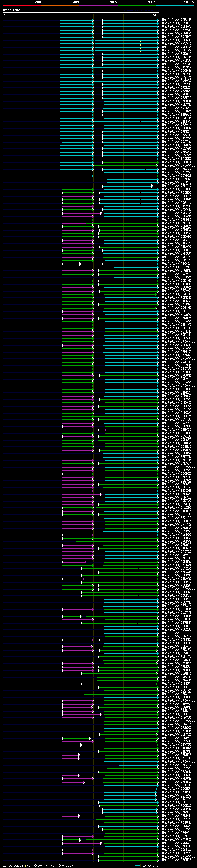Select the UniRef100_Q1J138 label
Image resolution: width=197 pixels, height=868 pixels.
pos(177,785)
